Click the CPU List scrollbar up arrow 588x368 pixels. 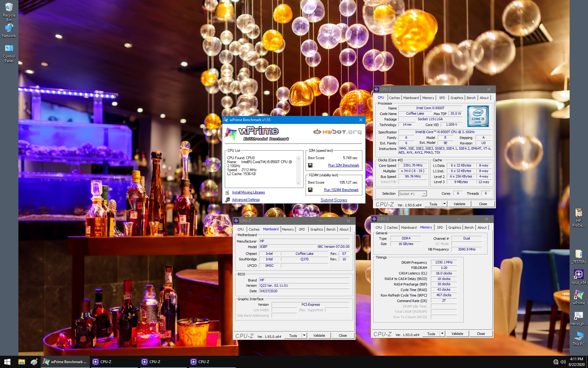click(x=298, y=158)
